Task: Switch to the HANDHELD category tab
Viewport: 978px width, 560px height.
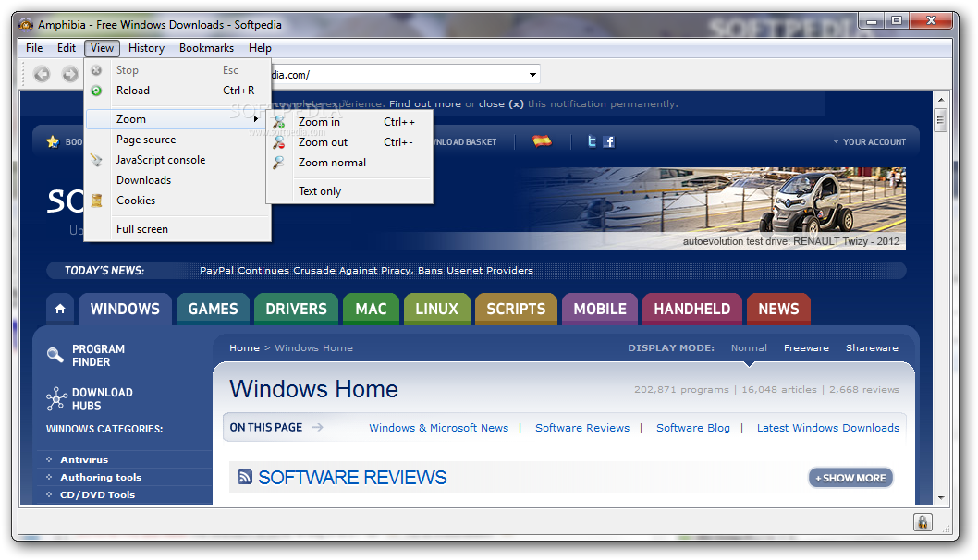Action: coord(691,309)
